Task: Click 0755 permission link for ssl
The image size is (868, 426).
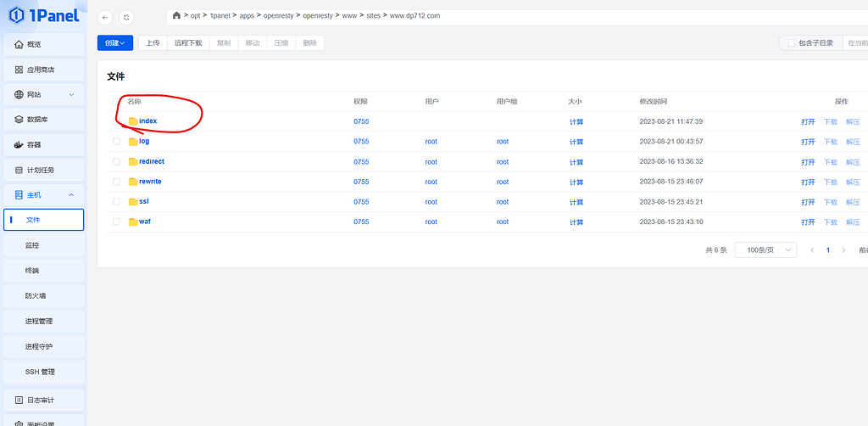Action: (x=361, y=202)
